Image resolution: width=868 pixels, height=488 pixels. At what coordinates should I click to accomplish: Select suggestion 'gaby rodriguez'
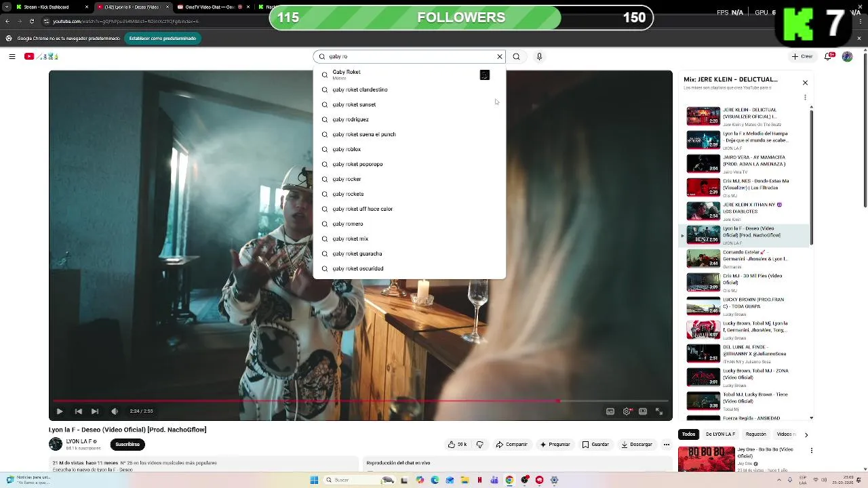pyautogui.click(x=410, y=119)
